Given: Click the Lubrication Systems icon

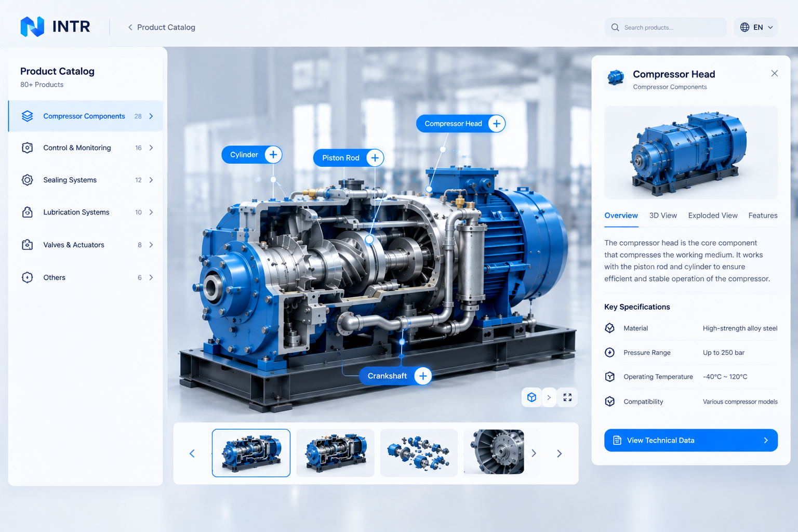Looking at the screenshot, I should point(28,212).
